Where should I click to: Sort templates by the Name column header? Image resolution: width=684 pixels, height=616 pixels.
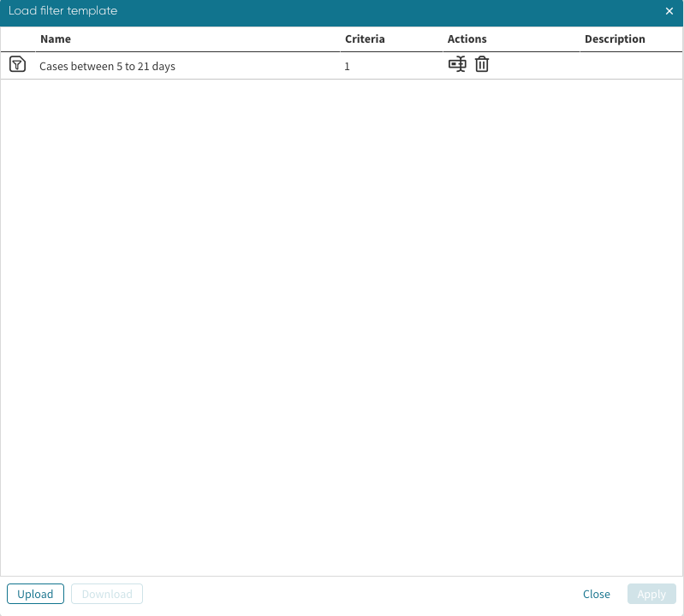click(x=56, y=39)
